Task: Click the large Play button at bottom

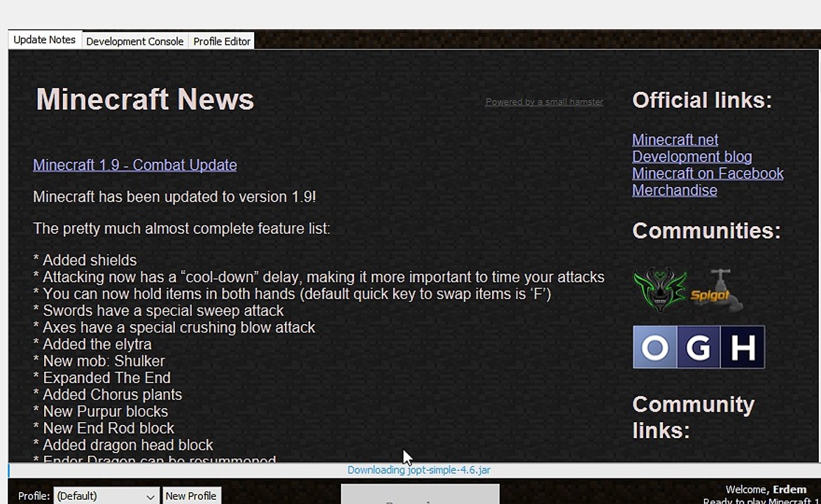Action: [x=420, y=494]
